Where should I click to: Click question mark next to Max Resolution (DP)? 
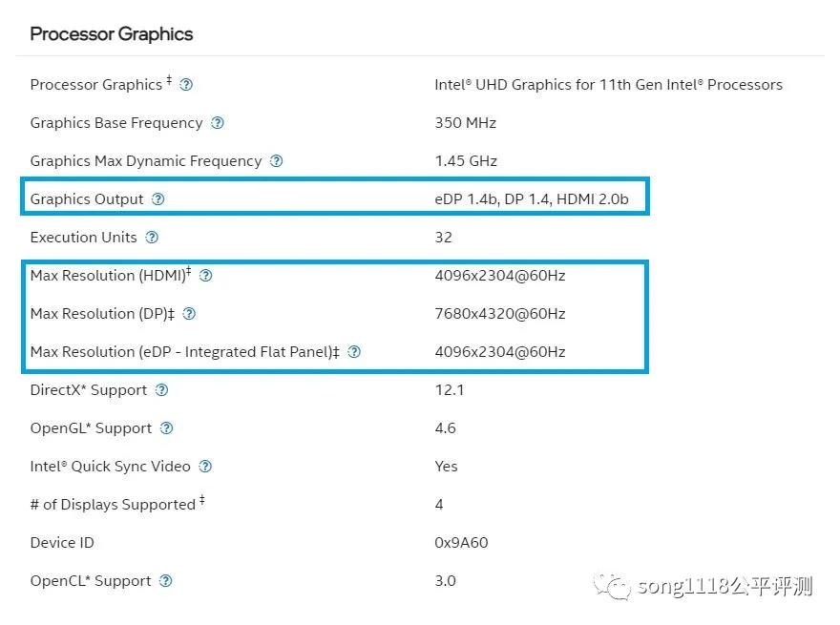[189, 314]
